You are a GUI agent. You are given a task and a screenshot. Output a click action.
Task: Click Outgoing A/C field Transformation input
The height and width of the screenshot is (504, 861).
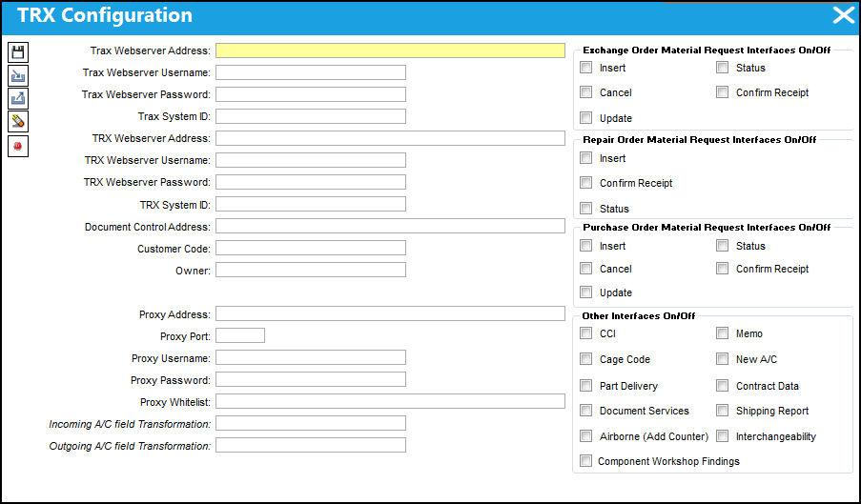(311, 445)
